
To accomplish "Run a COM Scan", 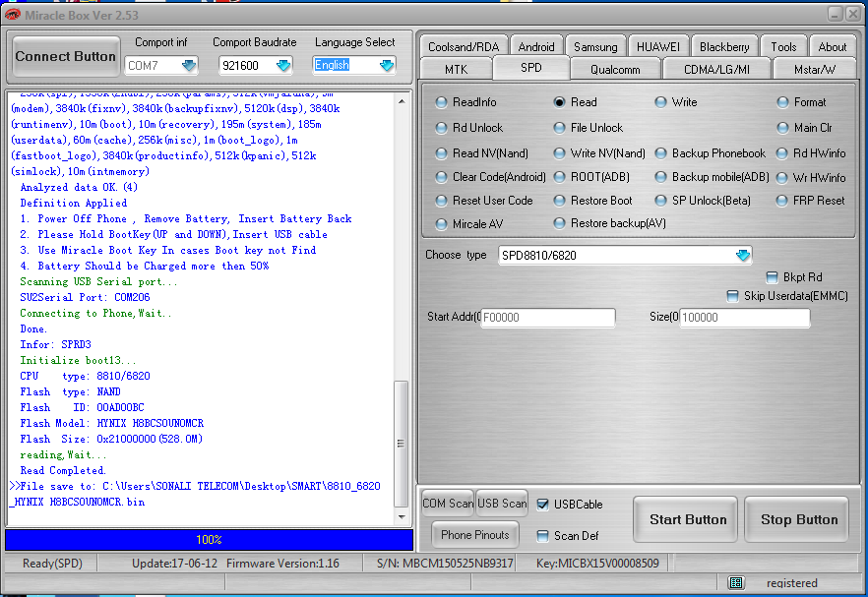I will click(447, 502).
